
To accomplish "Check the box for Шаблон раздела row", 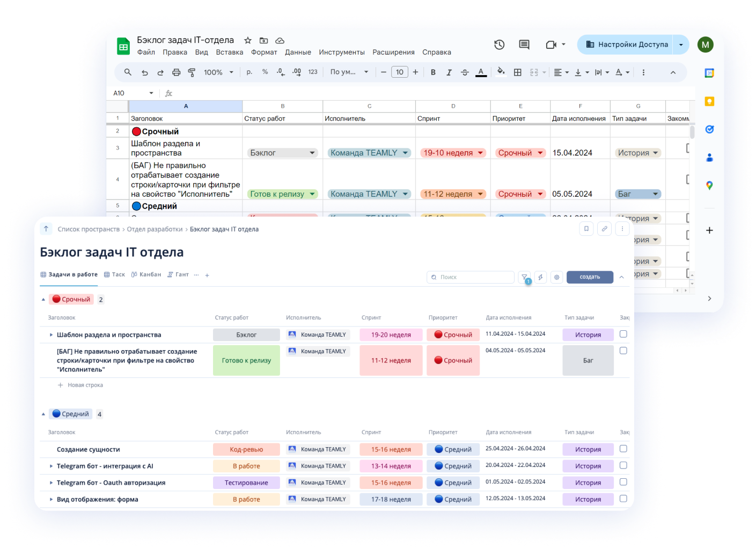I will (623, 334).
